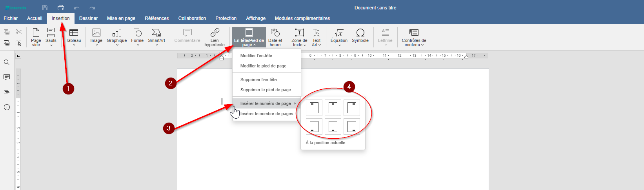Open the Forme shapes dropdown
The image size is (644, 190).
(137, 37)
